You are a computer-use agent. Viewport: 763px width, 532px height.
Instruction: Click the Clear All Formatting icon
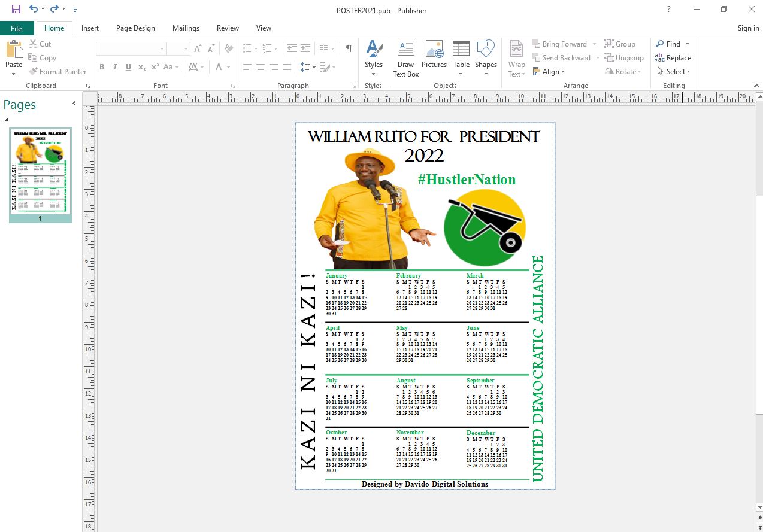(229, 48)
